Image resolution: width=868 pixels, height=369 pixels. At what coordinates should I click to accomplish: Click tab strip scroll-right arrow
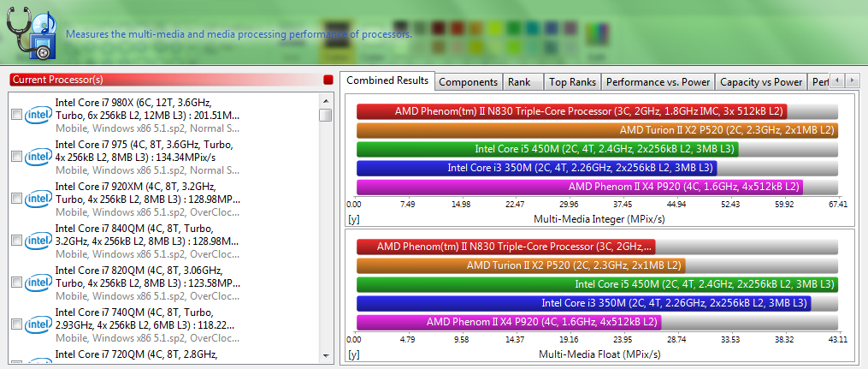852,80
